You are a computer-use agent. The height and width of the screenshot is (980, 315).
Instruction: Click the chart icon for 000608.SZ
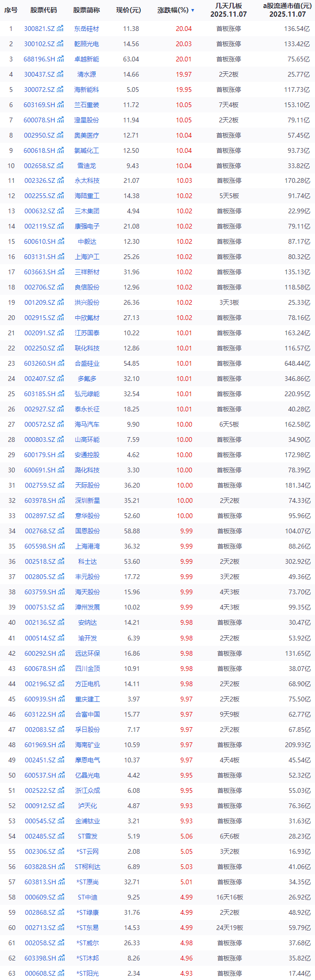(x=60, y=973)
